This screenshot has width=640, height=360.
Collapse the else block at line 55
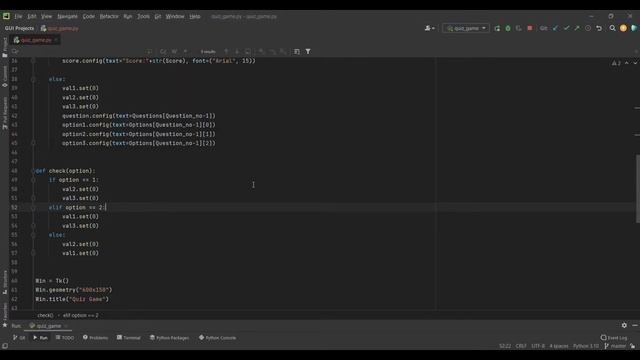33,235
